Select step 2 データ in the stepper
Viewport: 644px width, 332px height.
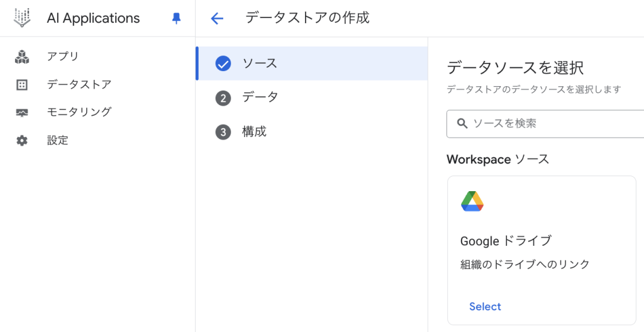pos(260,97)
